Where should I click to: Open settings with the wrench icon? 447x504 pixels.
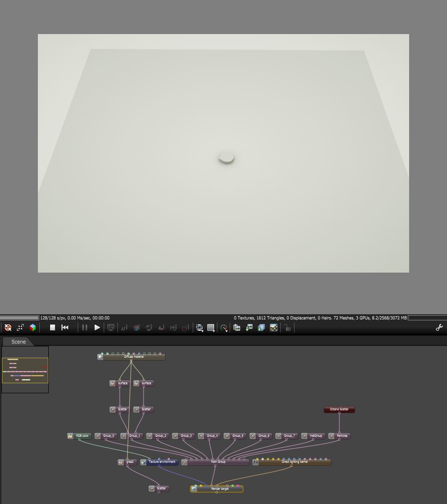(x=439, y=327)
